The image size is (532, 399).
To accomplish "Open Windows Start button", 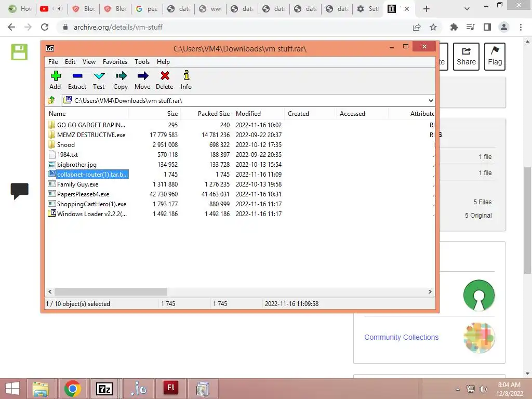I will [x=12, y=389].
